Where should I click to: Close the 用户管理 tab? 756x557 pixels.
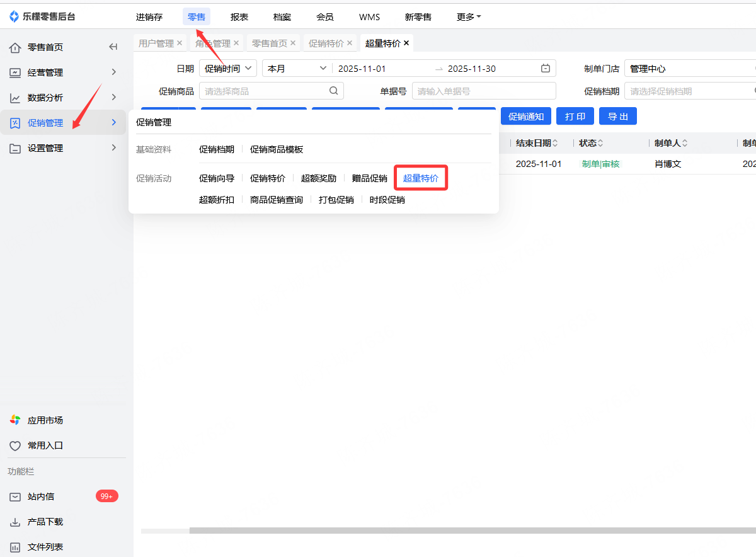pos(180,43)
